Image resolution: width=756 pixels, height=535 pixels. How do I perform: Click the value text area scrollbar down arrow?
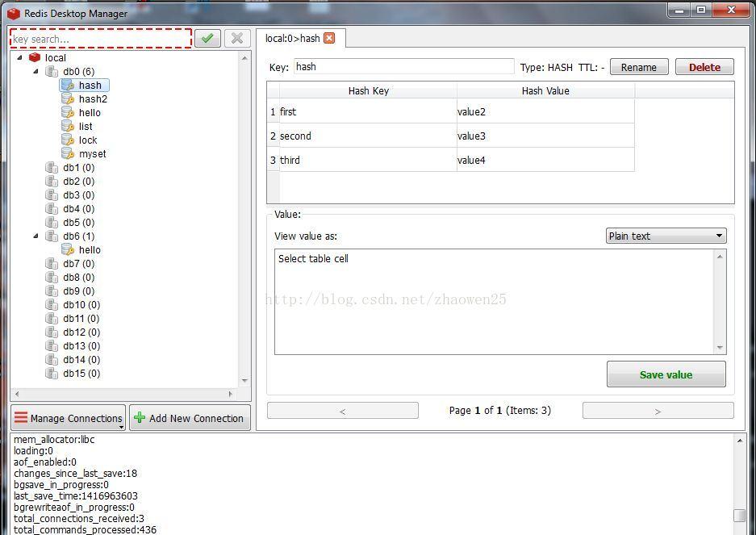click(x=720, y=348)
